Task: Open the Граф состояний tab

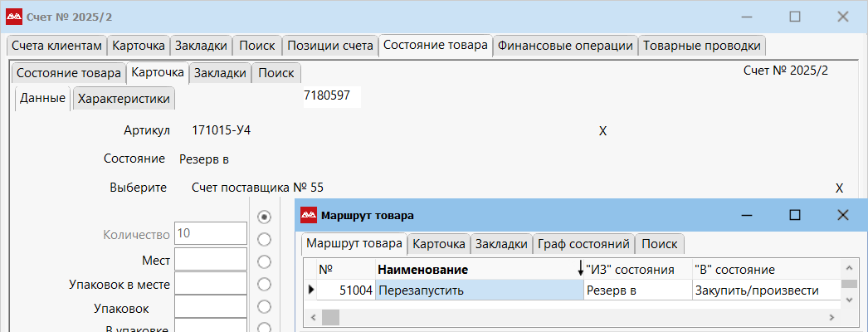Action: click(583, 244)
